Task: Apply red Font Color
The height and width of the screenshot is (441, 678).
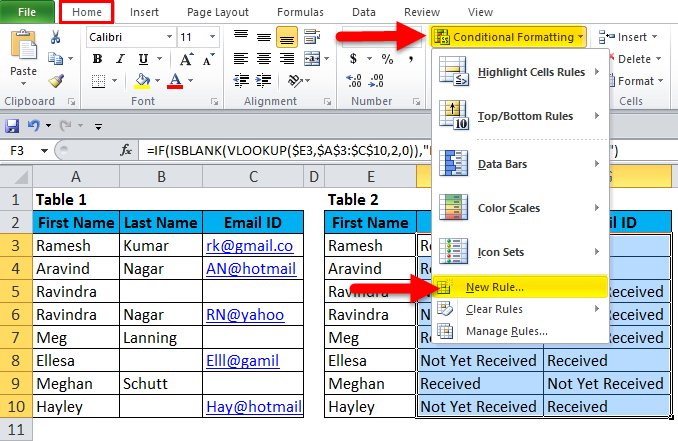Action: [175, 81]
